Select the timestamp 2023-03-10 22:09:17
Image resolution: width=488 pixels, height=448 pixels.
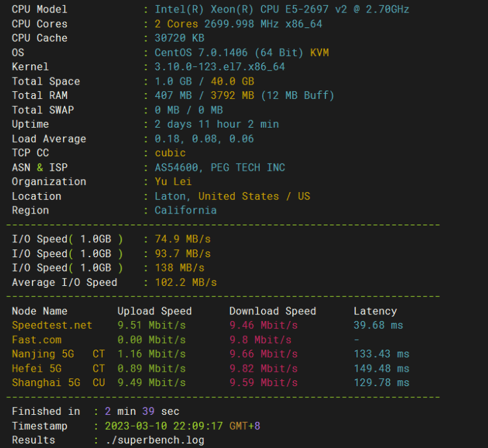click(x=164, y=426)
